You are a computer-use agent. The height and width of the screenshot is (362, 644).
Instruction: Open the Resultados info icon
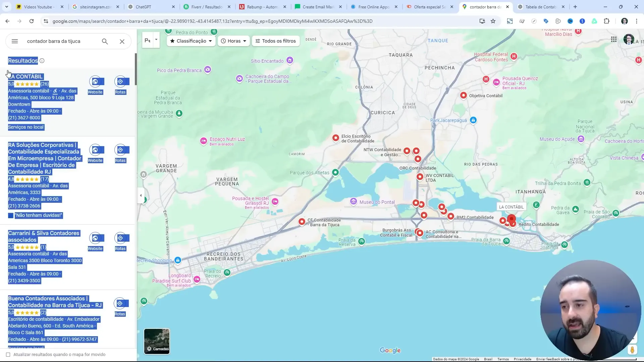click(x=42, y=61)
